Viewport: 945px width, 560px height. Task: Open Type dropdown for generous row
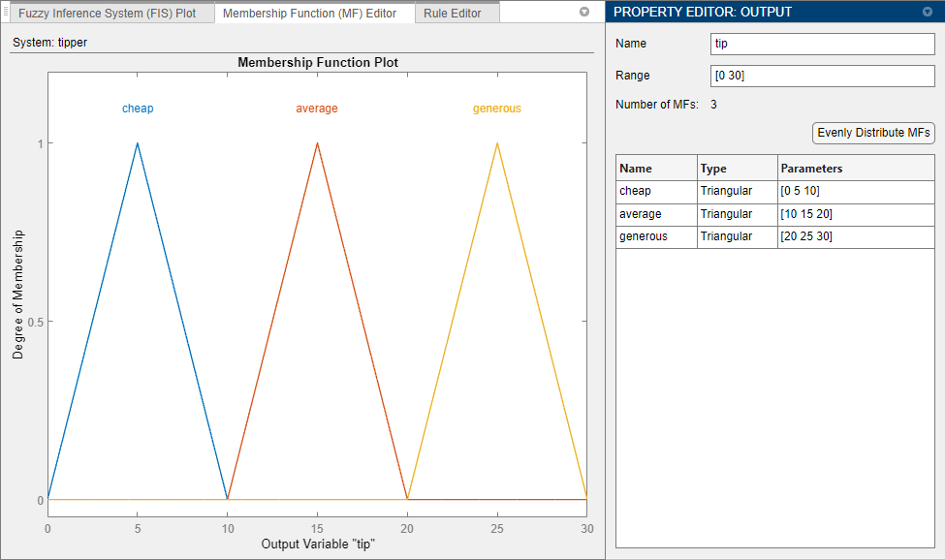[737, 237]
